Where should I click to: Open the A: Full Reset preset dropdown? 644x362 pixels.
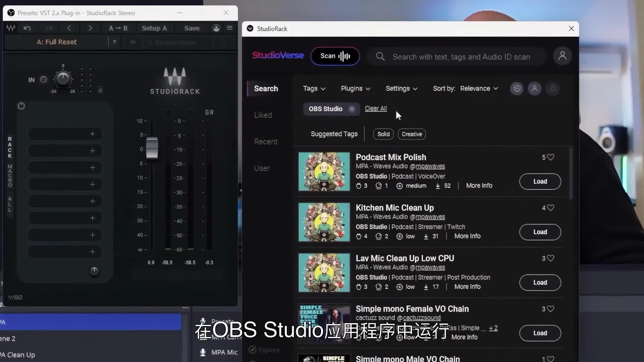click(114, 42)
